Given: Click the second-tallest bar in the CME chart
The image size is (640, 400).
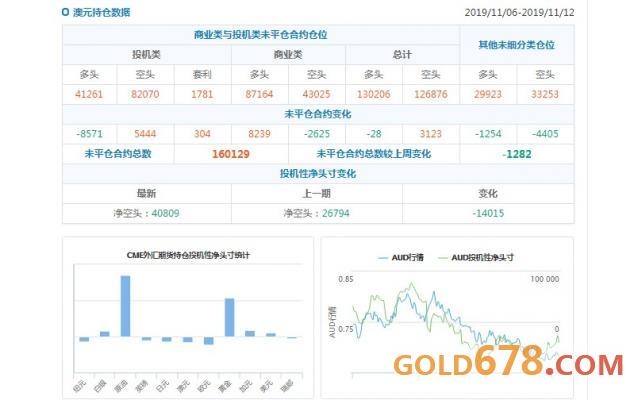Looking at the screenshot, I should point(230,318).
